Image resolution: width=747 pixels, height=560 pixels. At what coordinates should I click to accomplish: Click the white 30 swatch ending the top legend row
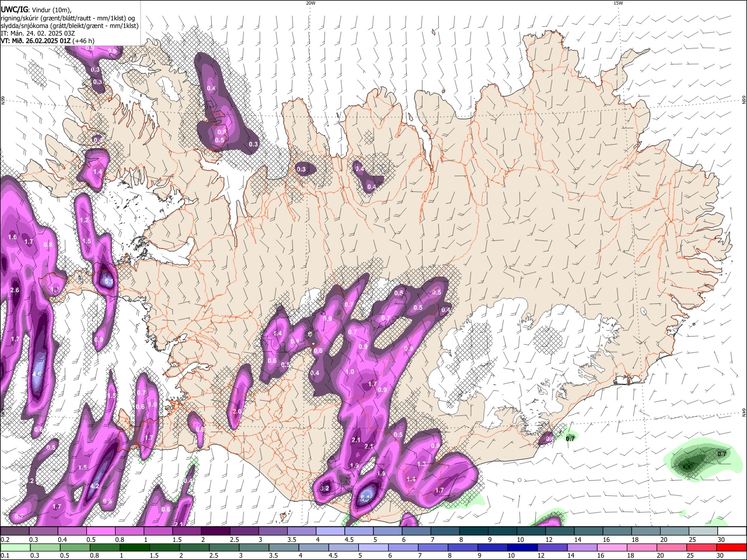tap(731, 531)
